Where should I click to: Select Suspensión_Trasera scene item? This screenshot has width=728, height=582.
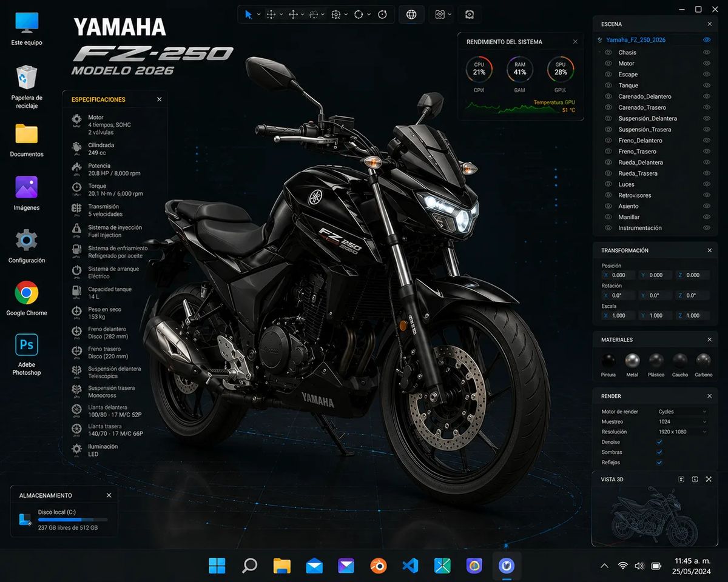(645, 129)
